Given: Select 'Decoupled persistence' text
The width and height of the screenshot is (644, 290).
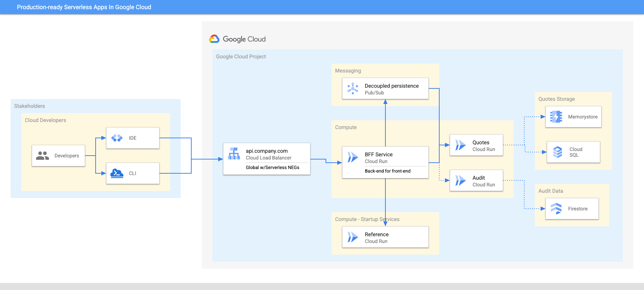Looking at the screenshot, I should pyautogui.click(x=392, y=86).
